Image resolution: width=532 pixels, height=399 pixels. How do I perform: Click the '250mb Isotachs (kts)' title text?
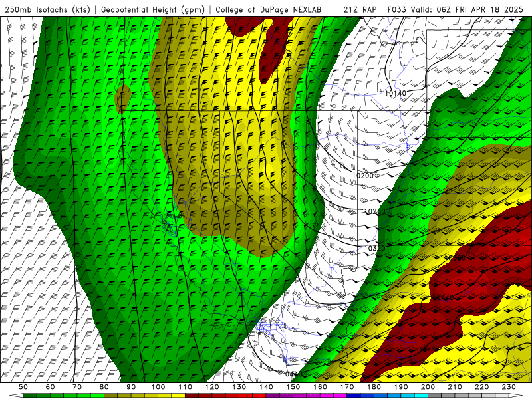[47, 9]
